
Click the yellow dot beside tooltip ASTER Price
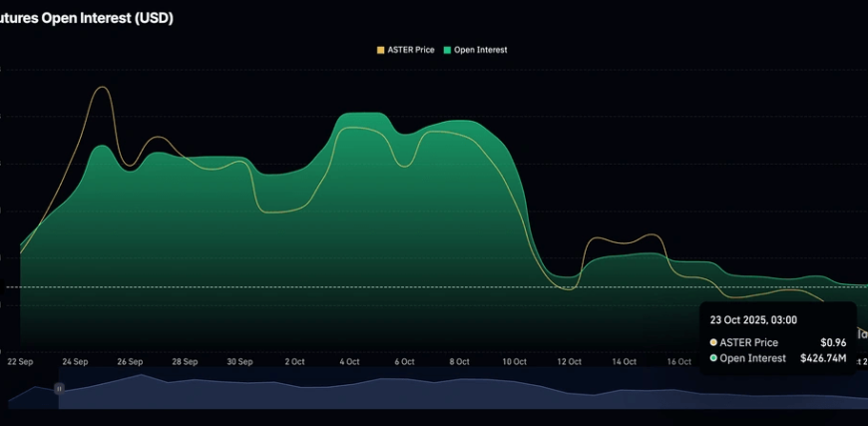(713, 342)
